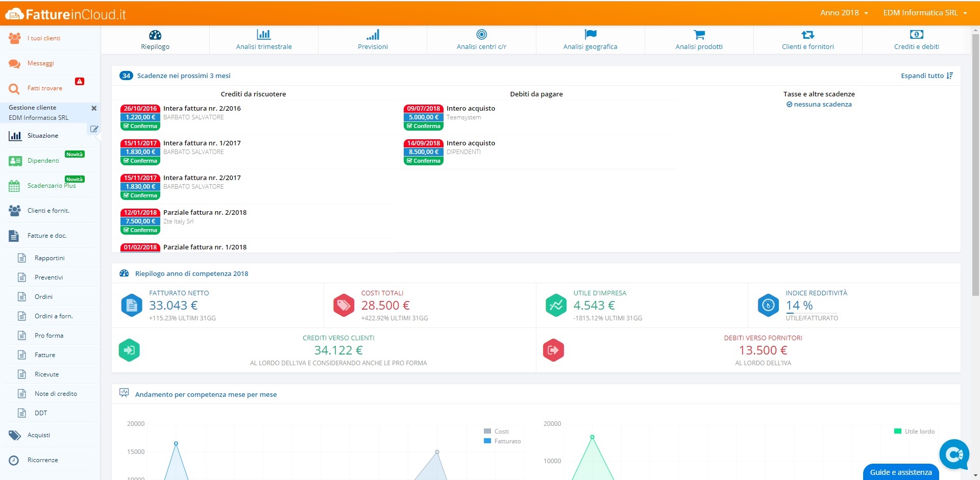
Task: Confirm Parziale fattura nr. 2/2018
Action: click(x=140, y=230)
